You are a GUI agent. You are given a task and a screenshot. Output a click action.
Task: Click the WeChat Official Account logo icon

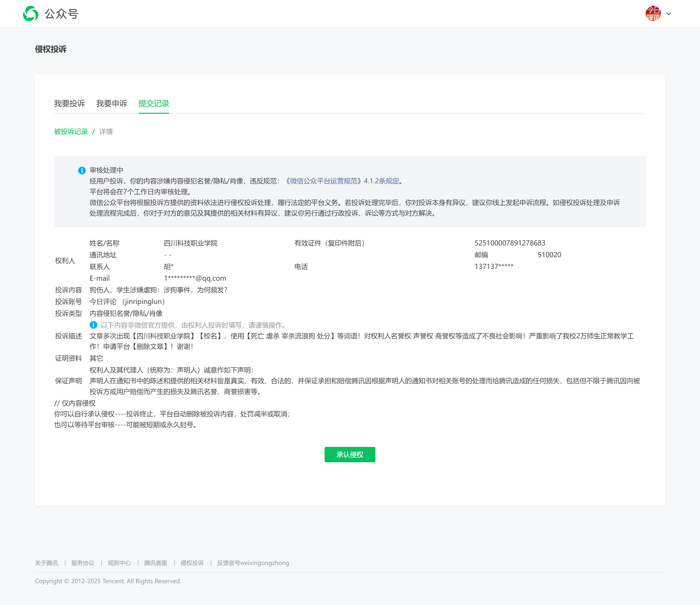pyautogui.click(x=30, y=13)
